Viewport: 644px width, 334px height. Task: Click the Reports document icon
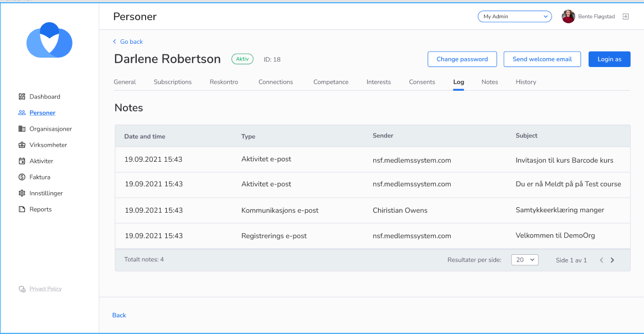pyautogui.click(x=22, y=209)
